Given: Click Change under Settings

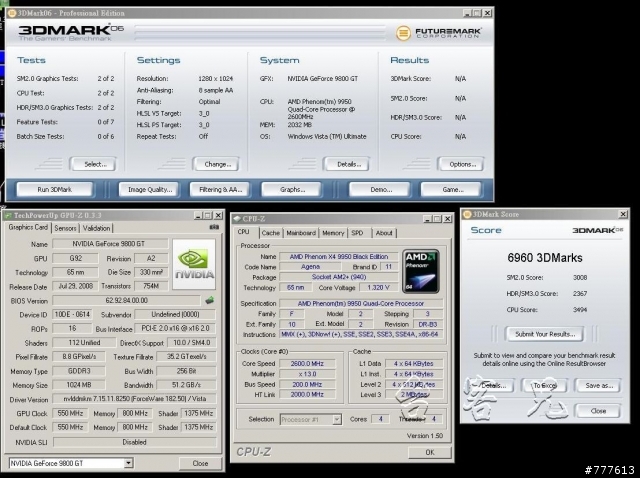Looking at the screenshot, I should pos(217,164).
